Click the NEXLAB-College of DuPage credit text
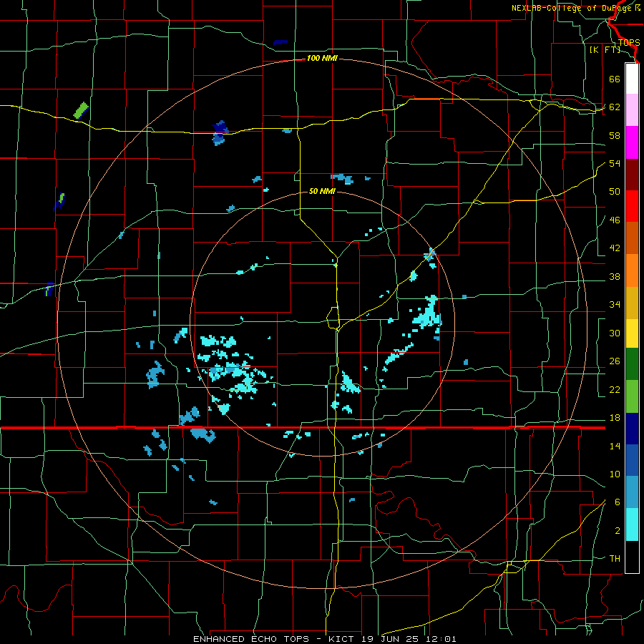 (575, 8)
